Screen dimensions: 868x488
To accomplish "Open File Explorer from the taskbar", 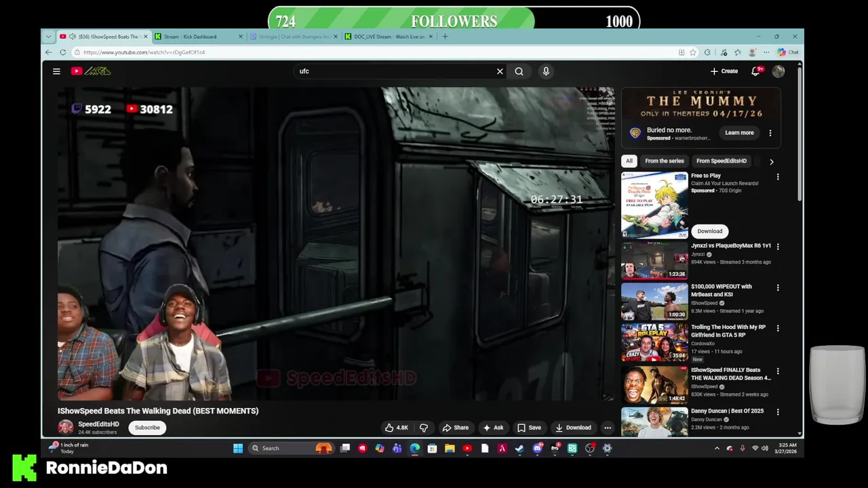I will (450, 448).
